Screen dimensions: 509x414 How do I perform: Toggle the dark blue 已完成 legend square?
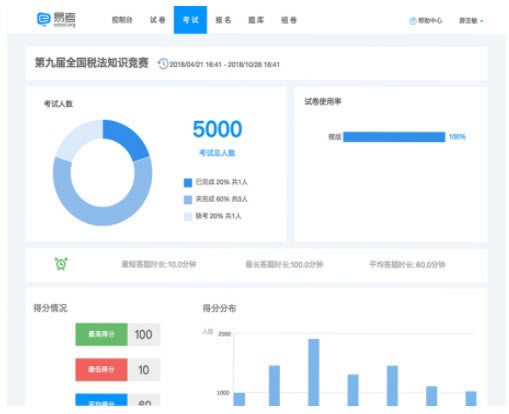pyautogui.click(x=188, y=182)
